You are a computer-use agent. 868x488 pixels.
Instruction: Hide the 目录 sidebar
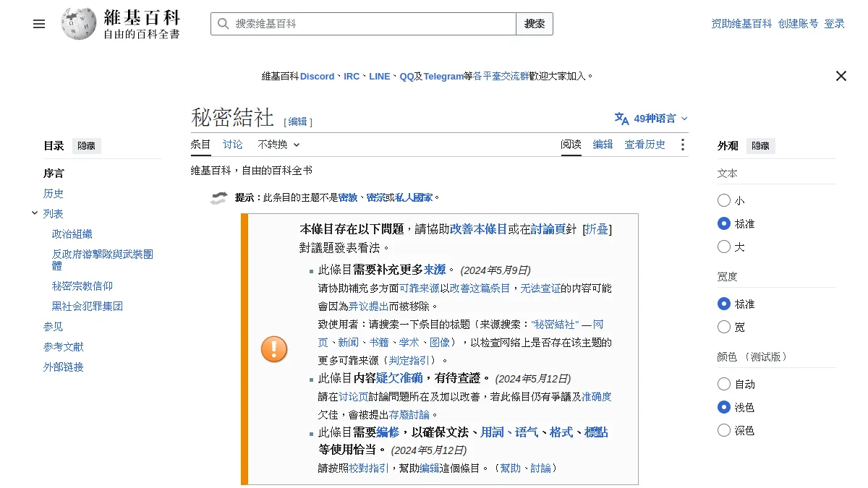point(86,145)
